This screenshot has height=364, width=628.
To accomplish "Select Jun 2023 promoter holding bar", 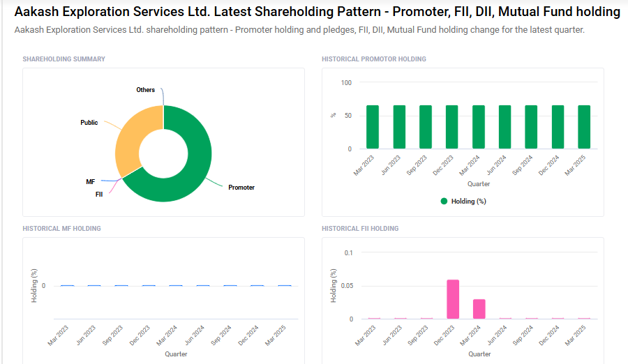I will pyautogui.click(x=399, y=127).
